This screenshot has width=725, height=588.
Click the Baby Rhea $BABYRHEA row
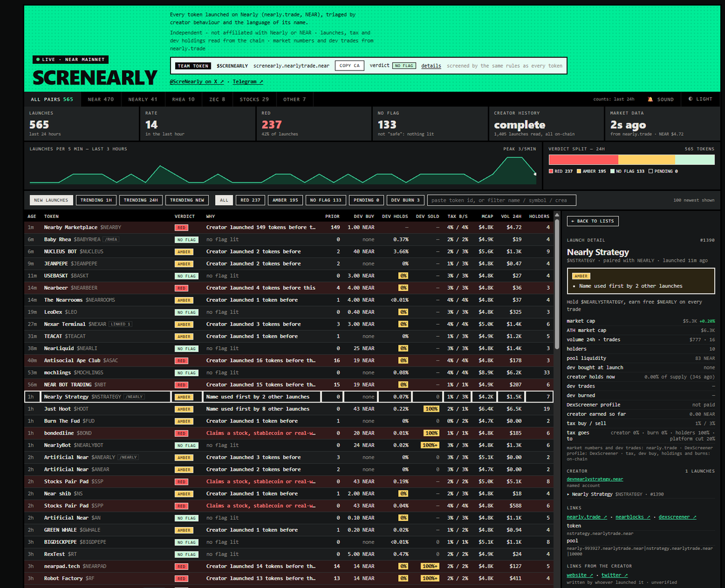point(289,239)
